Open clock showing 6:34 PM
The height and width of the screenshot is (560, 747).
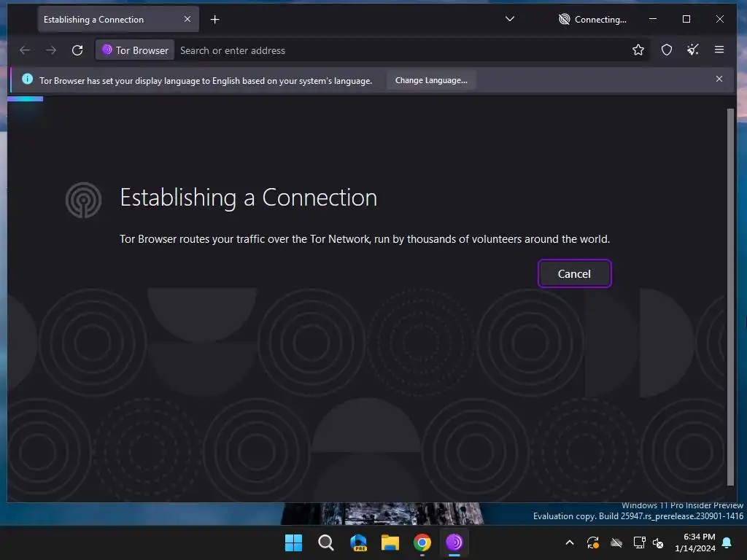click(695, 542)
